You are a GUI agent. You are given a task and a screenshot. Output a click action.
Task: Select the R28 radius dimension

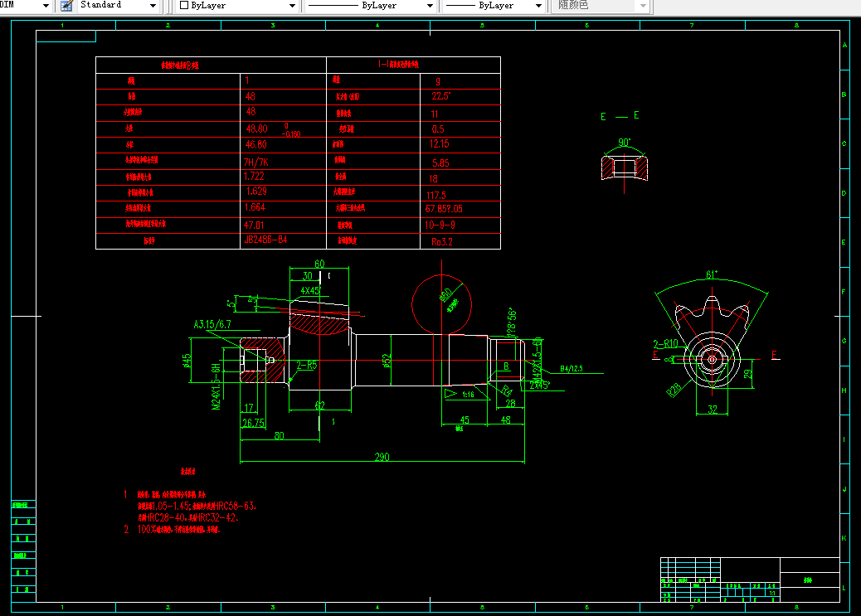click(674, 390)
